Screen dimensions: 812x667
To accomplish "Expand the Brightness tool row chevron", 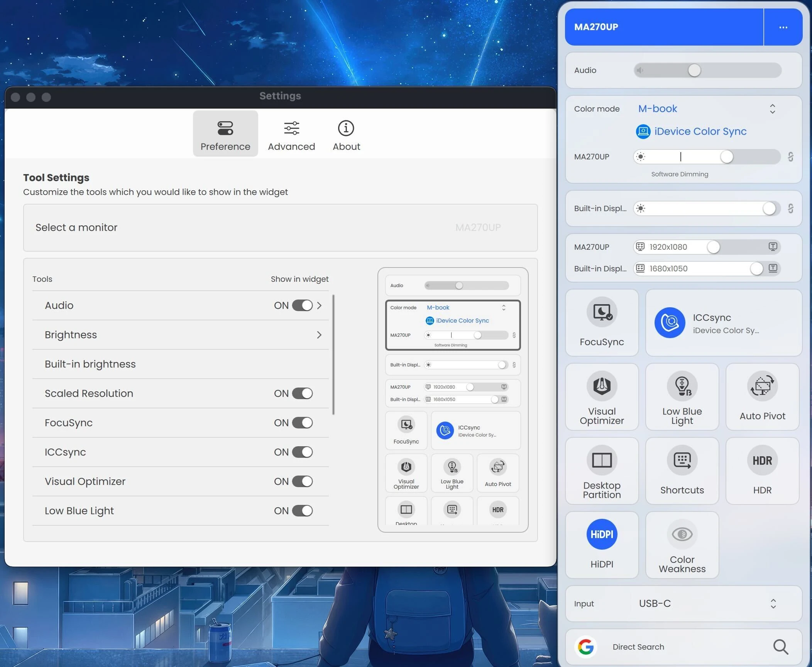I will [319, 335].
